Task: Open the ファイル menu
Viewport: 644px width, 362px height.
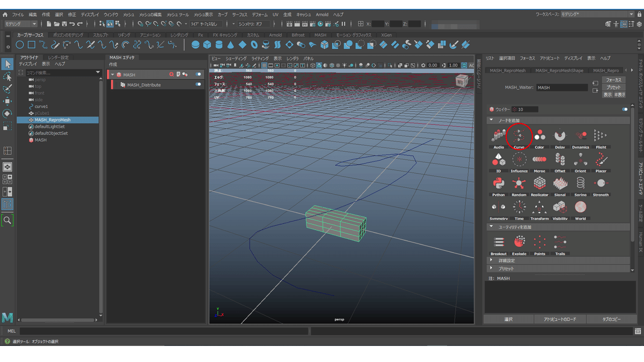Action: (x=18, y=14)
